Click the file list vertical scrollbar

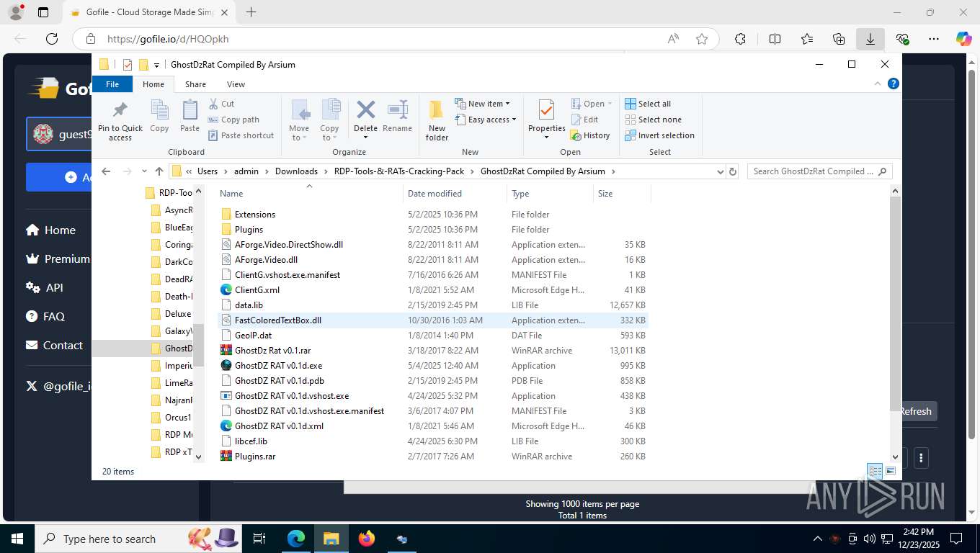click(896, 302)
